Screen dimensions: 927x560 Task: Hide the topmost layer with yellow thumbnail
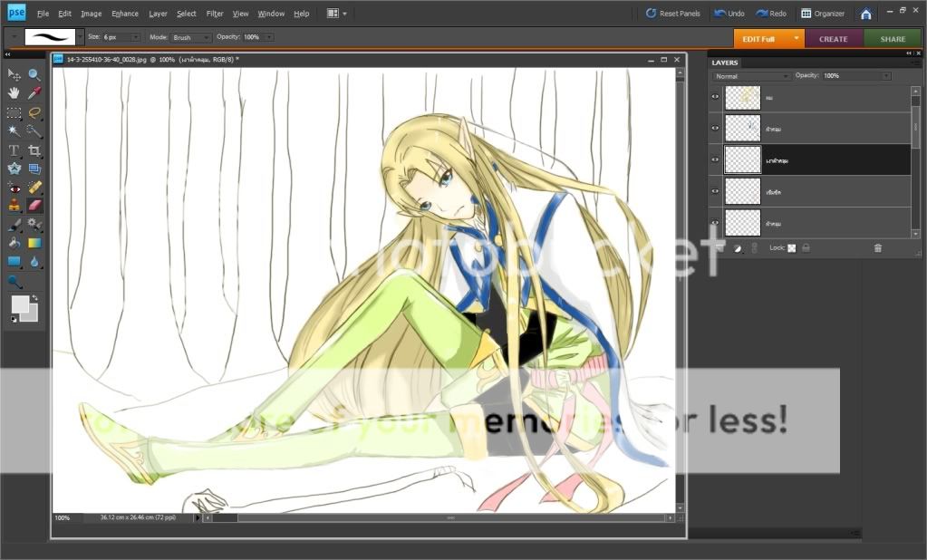pyautogui.click(x=715, y=96)
